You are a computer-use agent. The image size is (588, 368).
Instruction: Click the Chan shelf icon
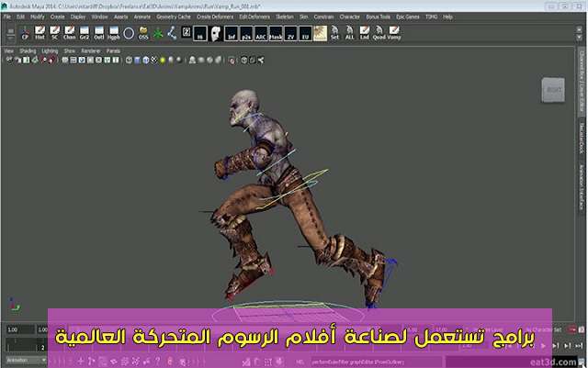click(x=70, y=33)
